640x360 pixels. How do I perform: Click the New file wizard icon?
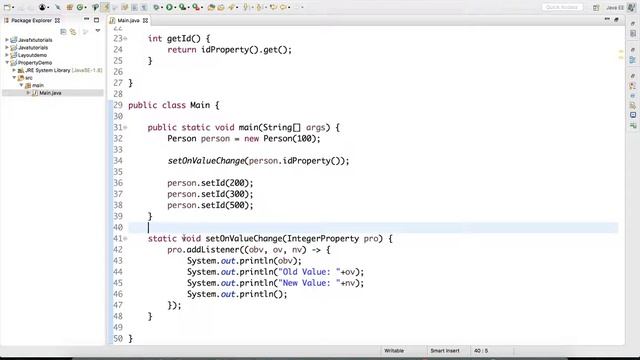7,7
